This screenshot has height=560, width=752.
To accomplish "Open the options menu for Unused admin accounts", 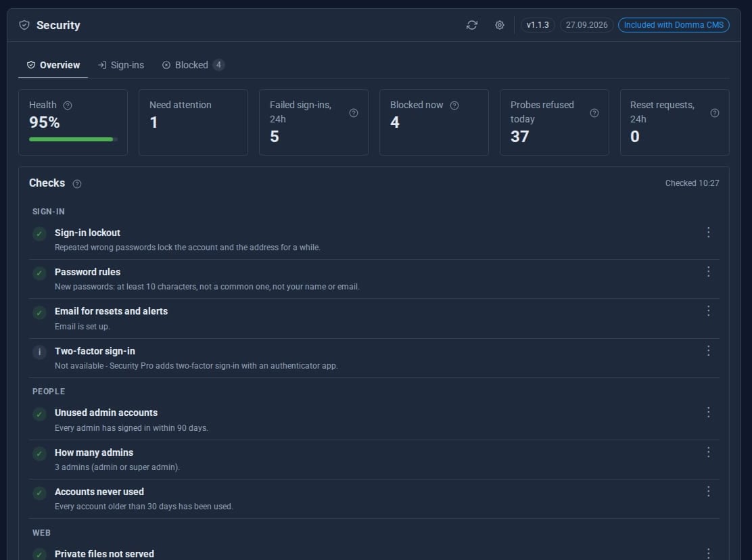I will 708,413.
